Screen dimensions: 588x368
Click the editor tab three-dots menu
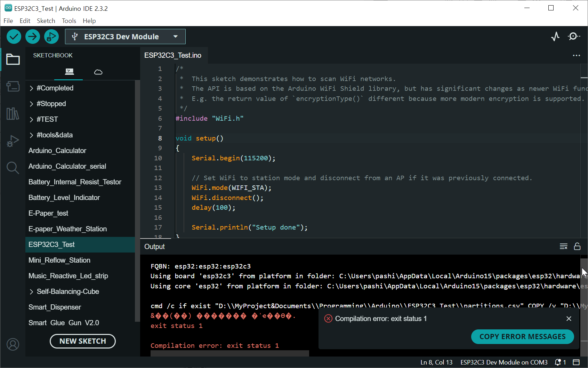tap(577, 56)
